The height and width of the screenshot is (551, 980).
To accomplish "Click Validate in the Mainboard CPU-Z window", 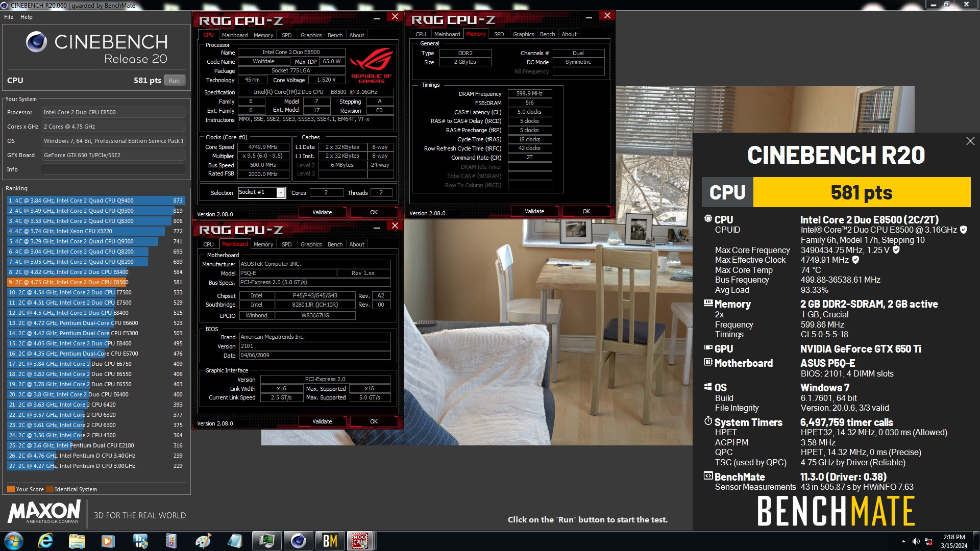I will pos(322,421).
